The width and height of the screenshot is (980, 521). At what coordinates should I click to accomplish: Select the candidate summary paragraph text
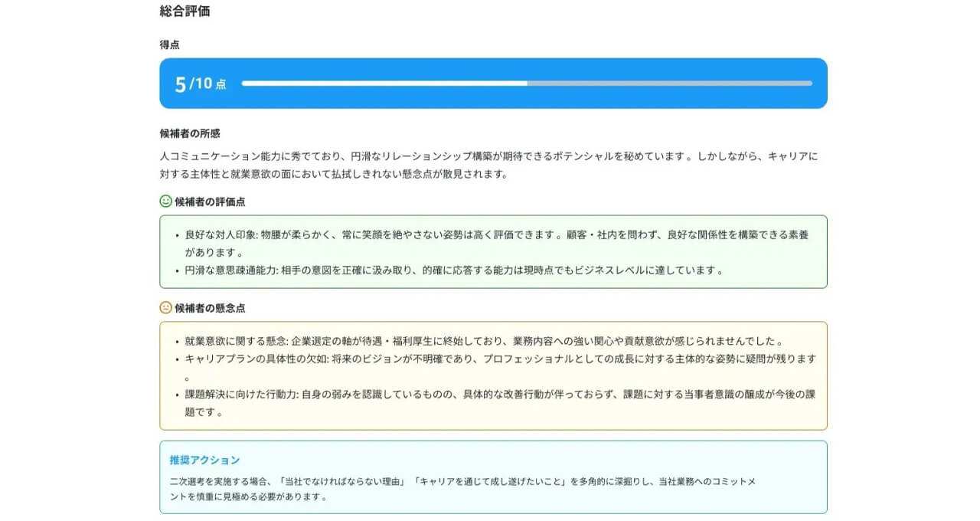(x=490, y=164)
